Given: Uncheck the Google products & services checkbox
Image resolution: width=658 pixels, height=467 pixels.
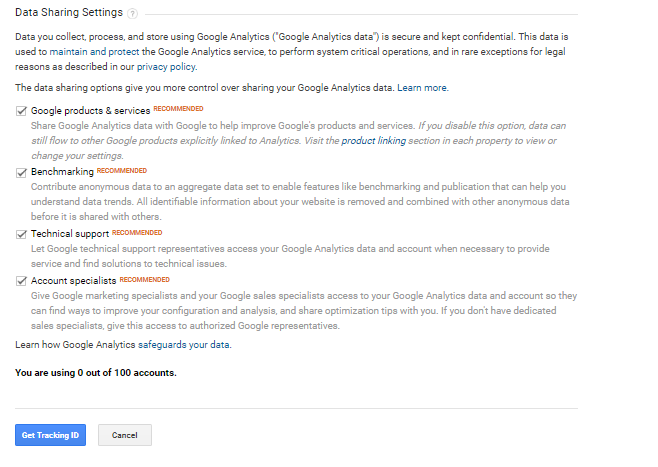Looking at the screenshot, I should [21, 111].
